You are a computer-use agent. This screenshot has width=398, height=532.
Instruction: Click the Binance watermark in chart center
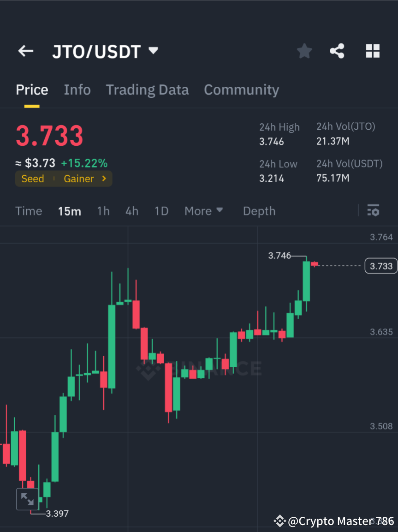[198, 368]
